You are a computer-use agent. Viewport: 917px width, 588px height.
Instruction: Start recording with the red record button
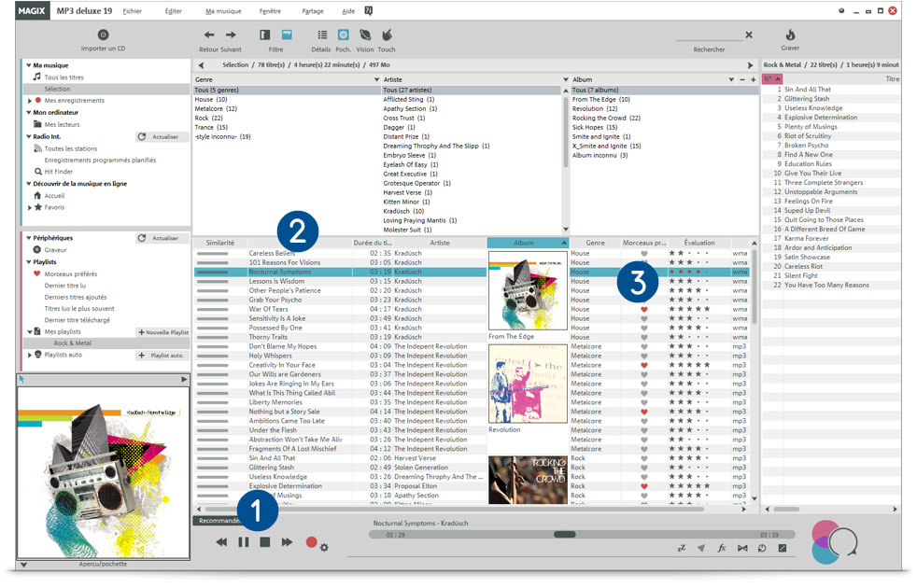pyautogui.click(x=311, y=542)
